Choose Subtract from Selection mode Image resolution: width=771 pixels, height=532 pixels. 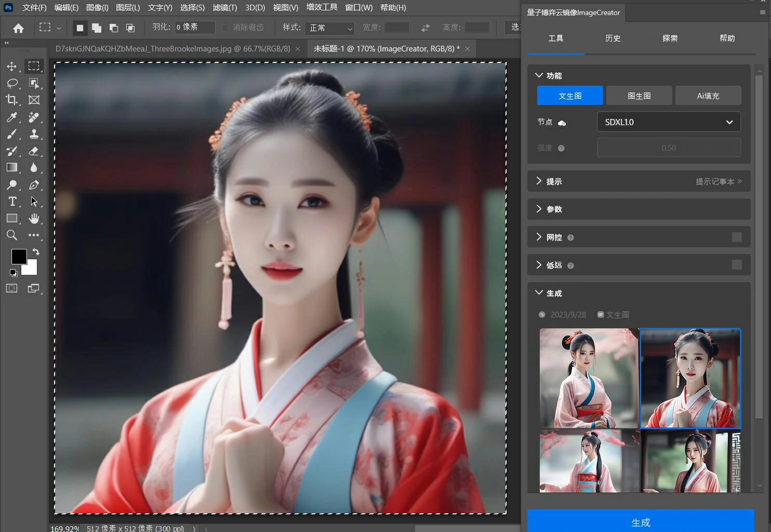pos(114,28)
